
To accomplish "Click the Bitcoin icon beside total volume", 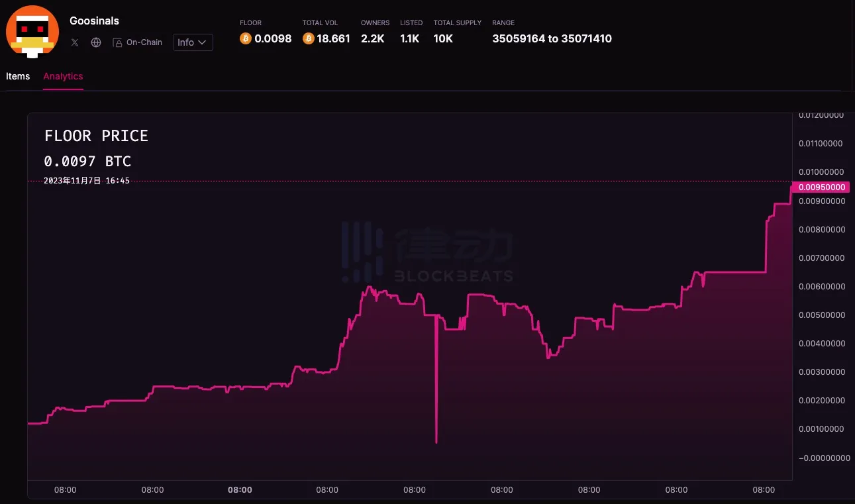I will (308, 38).
